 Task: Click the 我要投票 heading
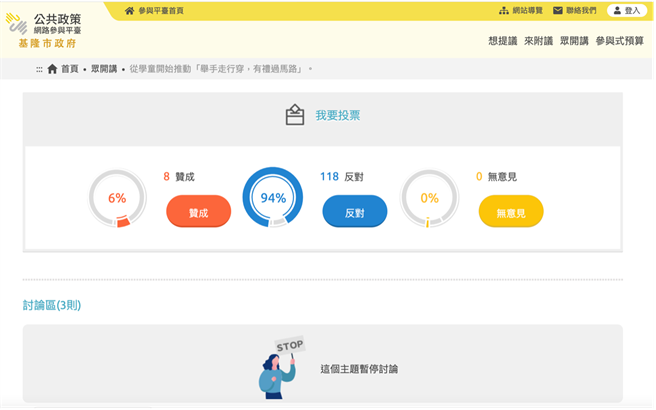(338, 115)
